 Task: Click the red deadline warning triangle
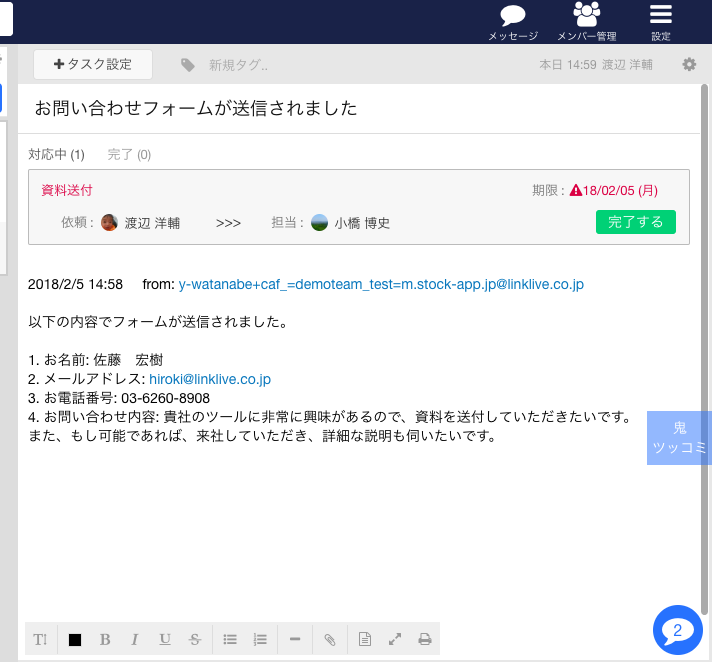[576, 190]
